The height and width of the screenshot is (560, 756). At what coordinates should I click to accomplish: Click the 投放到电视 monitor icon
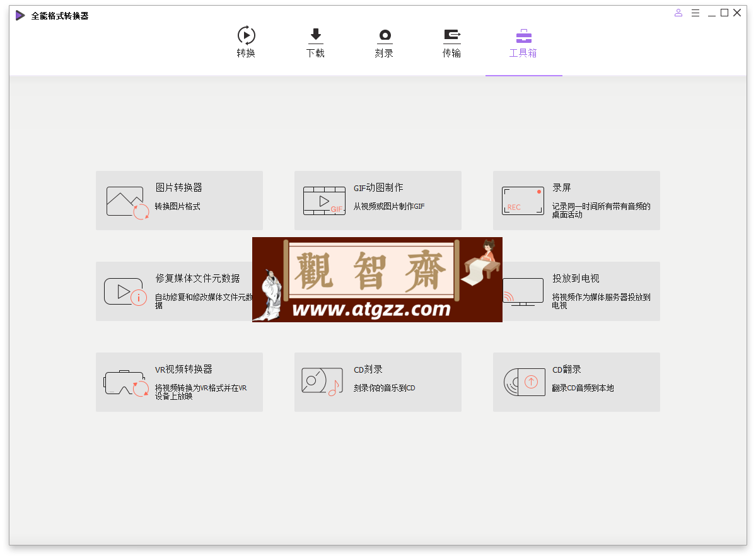point(523,292)
